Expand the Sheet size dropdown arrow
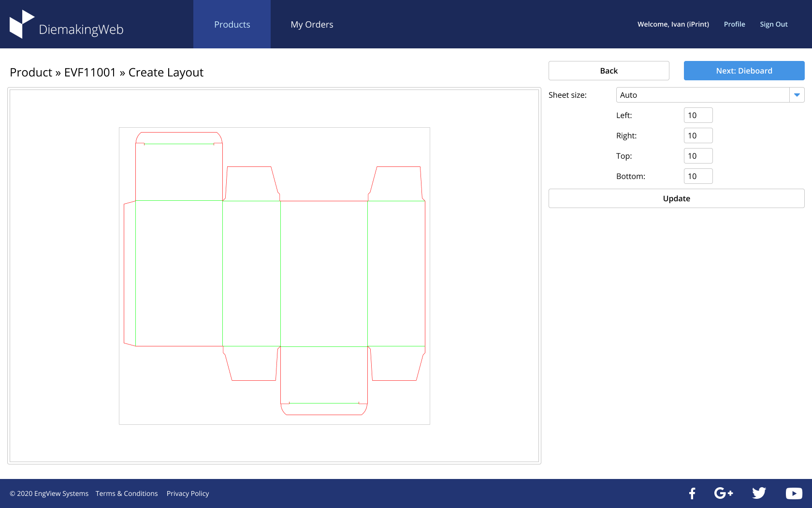The width and height of the screenshot is (812, 508). click(797, 95)
